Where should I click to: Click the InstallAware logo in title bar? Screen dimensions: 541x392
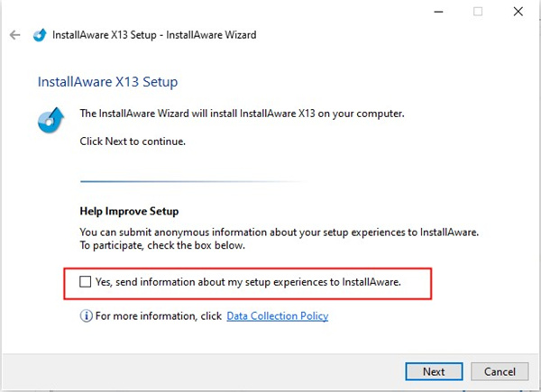[x=39, y=35]
